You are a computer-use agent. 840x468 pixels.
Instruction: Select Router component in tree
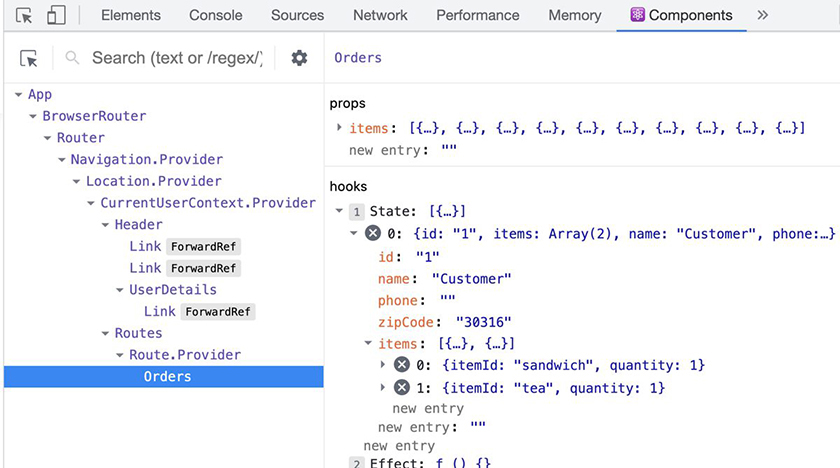(81, 138)
